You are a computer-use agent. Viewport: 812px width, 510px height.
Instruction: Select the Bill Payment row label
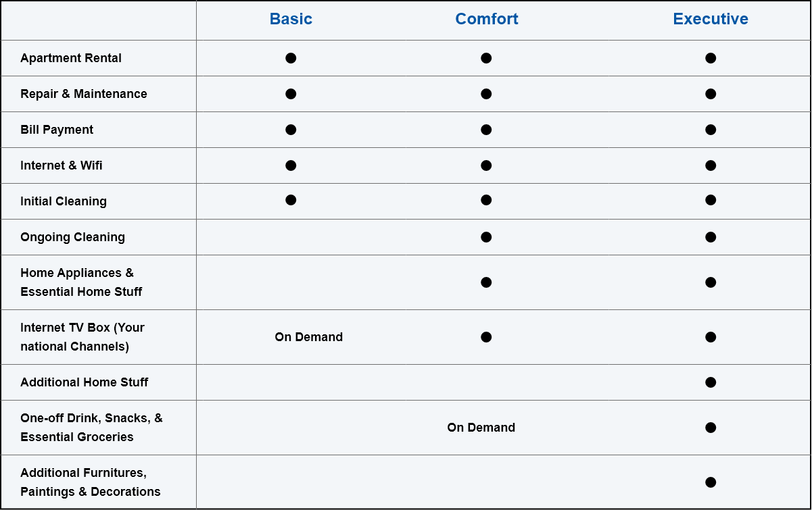tap(57, 130)
